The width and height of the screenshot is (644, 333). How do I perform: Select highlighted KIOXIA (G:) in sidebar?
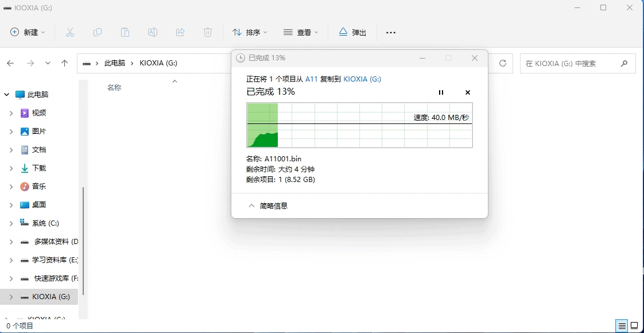39,296
